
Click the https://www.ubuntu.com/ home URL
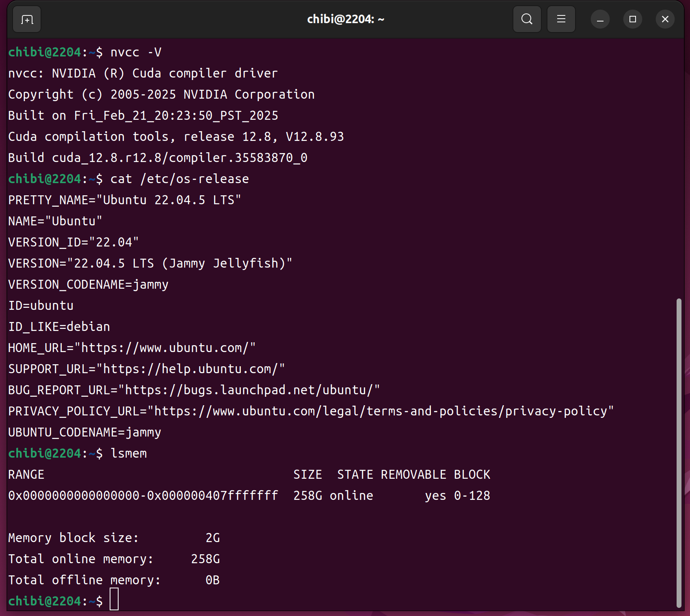(165, 348)
